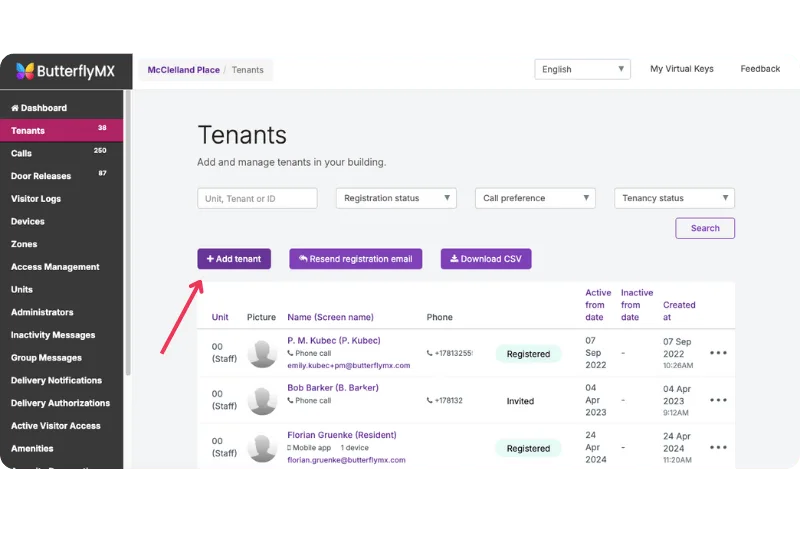The width and height of the screenshot is (800, 533).
Task: Open P. M. Kubec (P. Kubec) tenant link
Action: (x=334, y=340)
